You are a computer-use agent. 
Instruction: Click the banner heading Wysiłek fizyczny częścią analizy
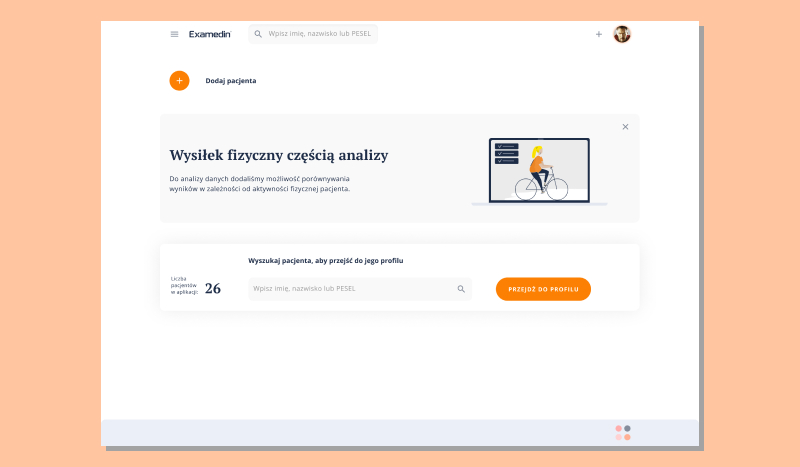click(x=279, y=155)
